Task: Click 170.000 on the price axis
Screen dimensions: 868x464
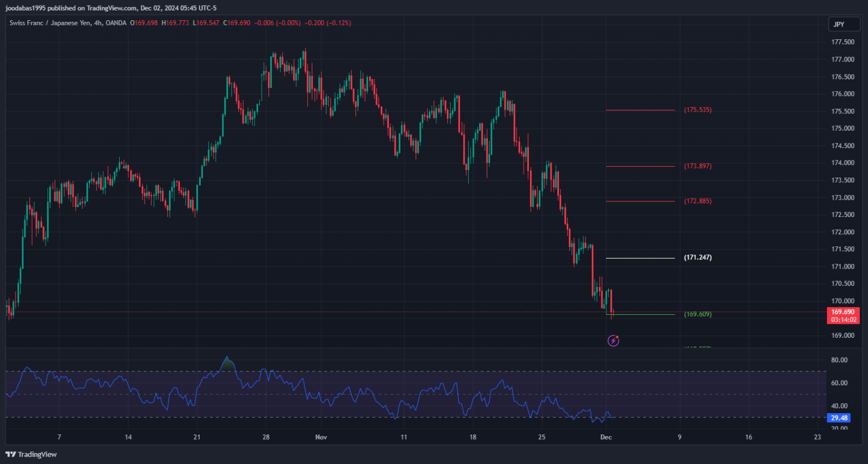Action: click(843, 301)
